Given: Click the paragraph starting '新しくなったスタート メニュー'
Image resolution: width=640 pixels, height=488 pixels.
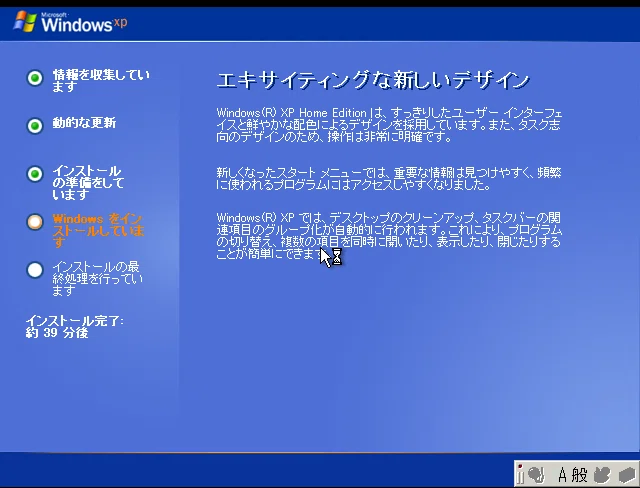Looking at the screenshot, I should tap(389, 179).
